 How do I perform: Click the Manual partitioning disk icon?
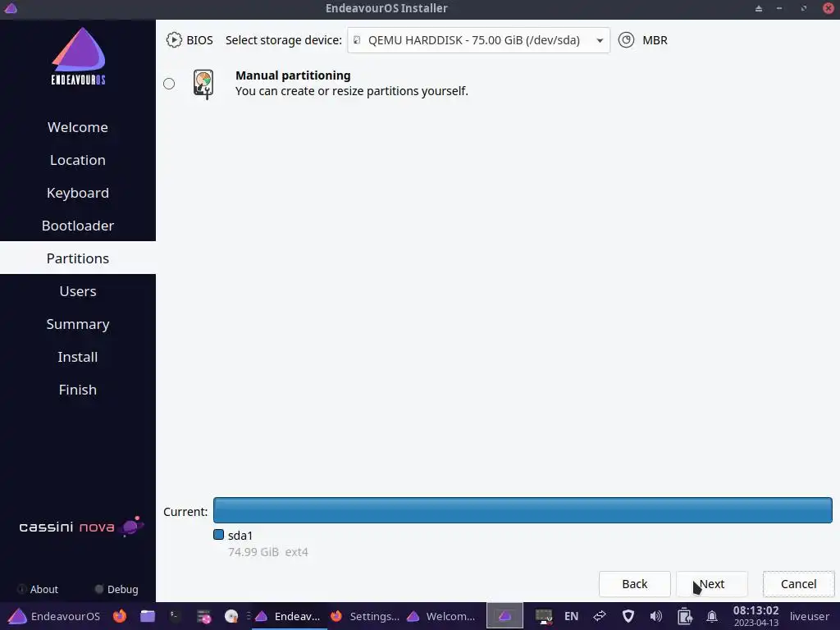(x=203, y=84)
